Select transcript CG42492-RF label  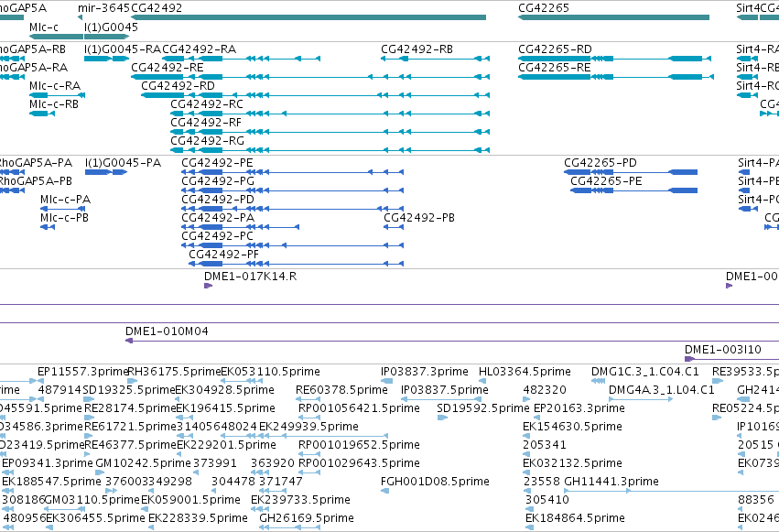[x=206, y=123]
